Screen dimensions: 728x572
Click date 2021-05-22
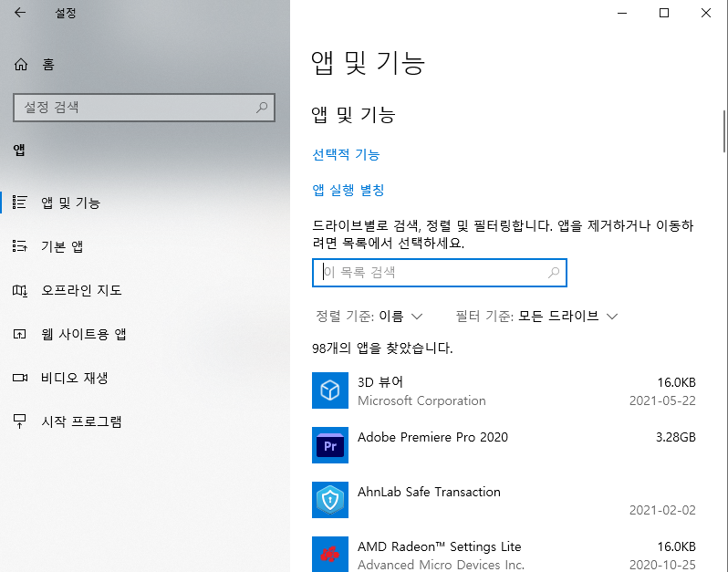pos(662,400)
